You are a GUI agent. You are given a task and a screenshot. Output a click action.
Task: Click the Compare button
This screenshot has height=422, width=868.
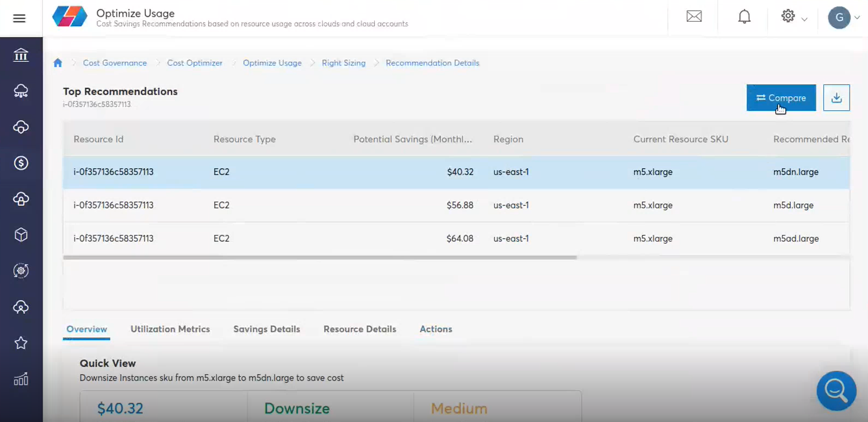[x=781, y=98]
